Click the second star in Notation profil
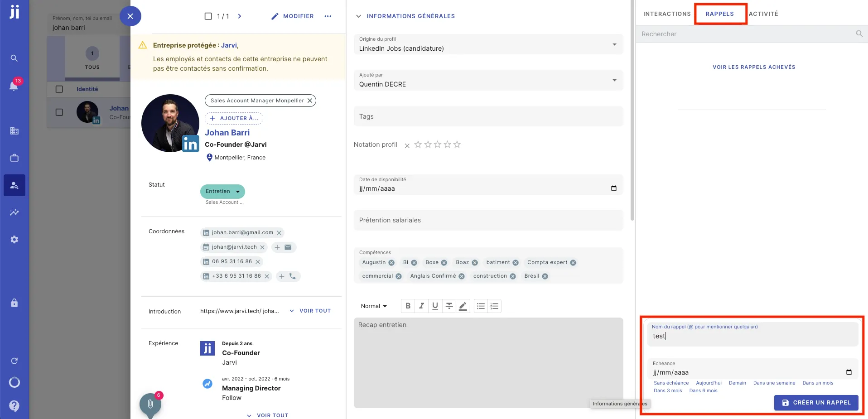This screenshot has width=868, height=419. (428, 144)
